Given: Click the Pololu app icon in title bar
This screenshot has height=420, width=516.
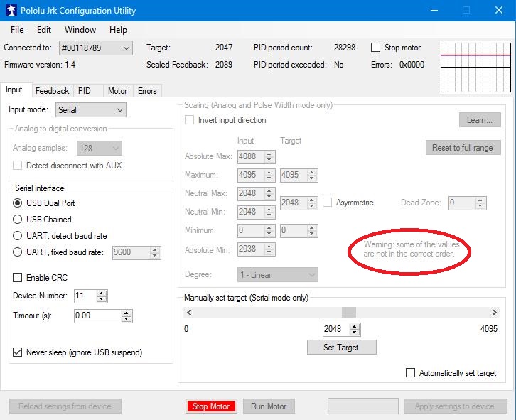Looking at the screenshot, I should [11, 10].
